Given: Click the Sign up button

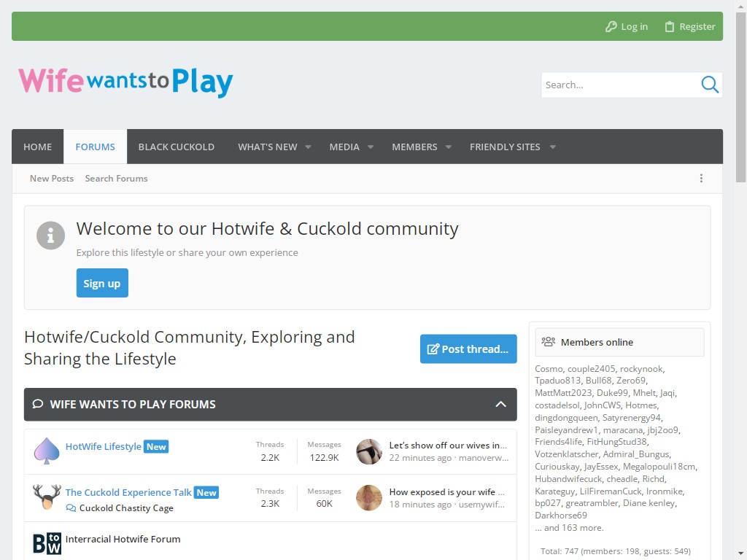Looking at the screenshot, I should [102, 283].
